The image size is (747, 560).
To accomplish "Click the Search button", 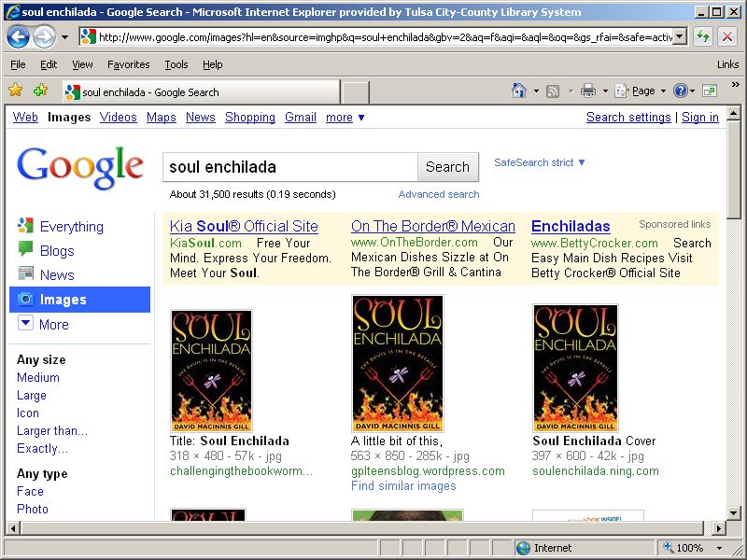I will point(448,167).
